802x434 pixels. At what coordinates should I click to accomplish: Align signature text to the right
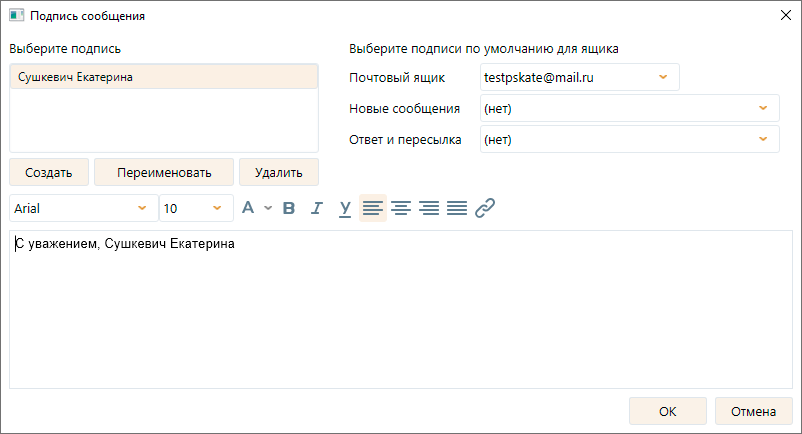pos(429,208)
